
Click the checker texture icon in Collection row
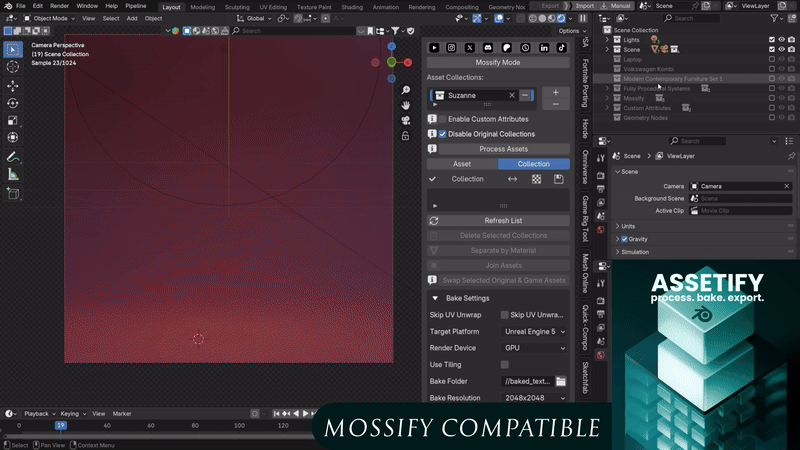[x=536, y=179]
